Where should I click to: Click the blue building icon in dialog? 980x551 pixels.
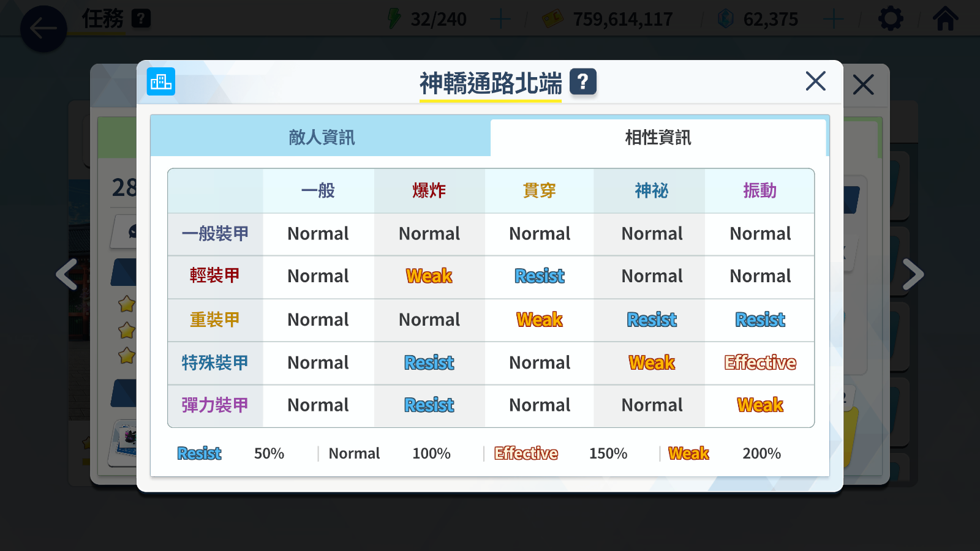click(161, 81)
